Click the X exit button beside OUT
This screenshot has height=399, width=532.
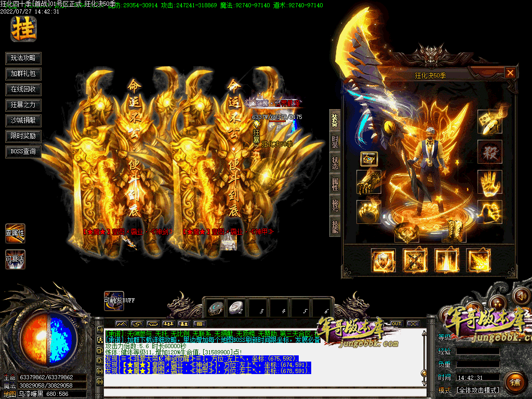pos(413,324)
